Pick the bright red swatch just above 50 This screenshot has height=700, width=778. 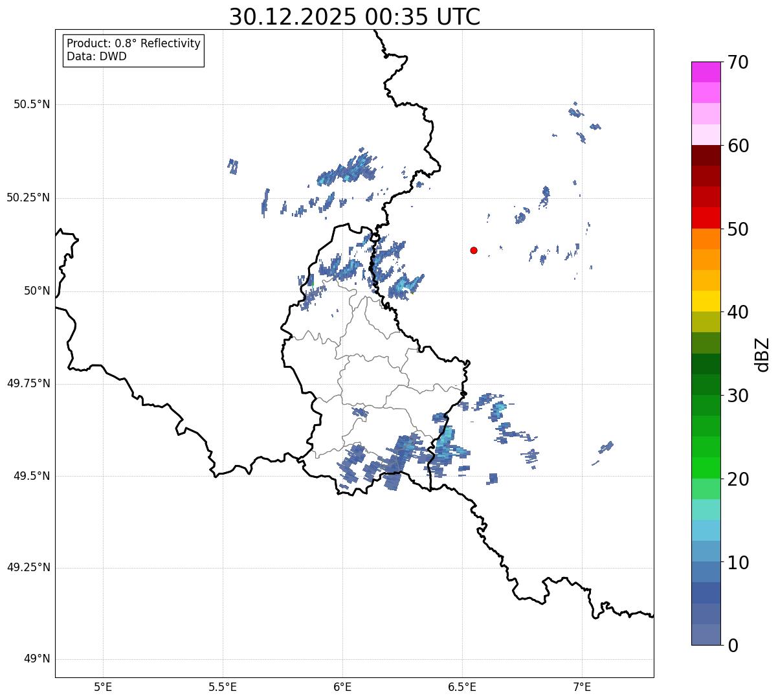click(706, 218)
